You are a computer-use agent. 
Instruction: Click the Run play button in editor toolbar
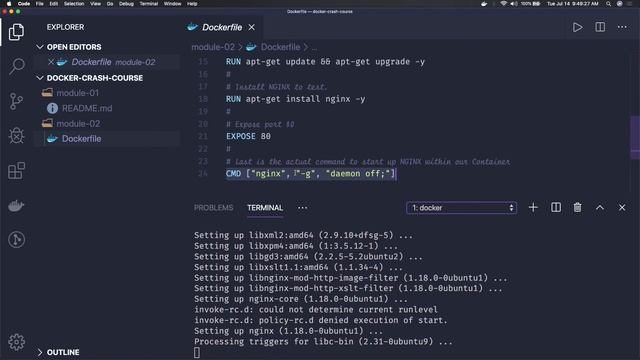pyautogui.click(x=577, y=27)
